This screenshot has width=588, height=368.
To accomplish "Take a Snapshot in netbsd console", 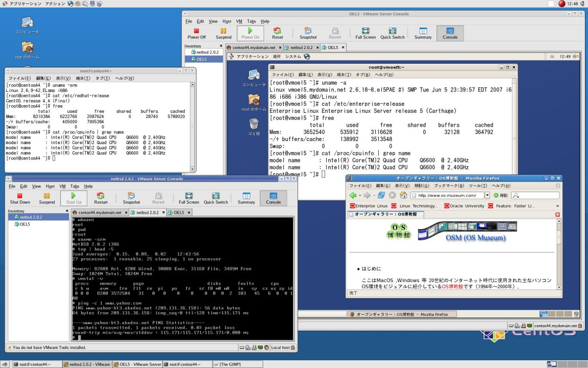I will [131, 198].
